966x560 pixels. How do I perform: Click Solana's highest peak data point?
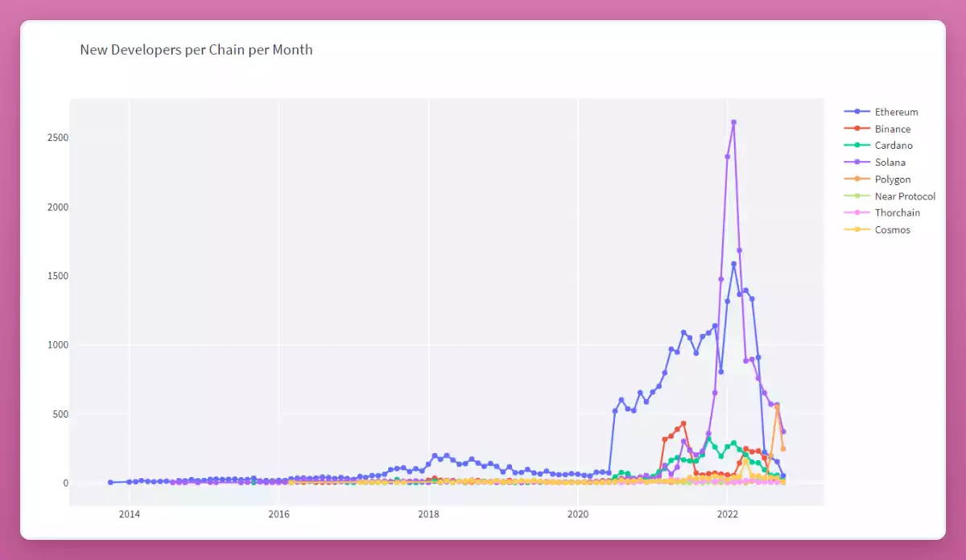[x=733, y=122]
